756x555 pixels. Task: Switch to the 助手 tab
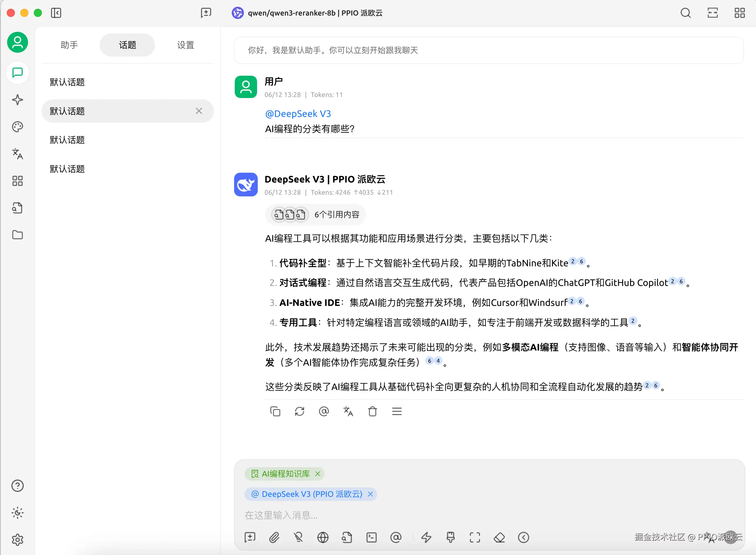[69, 45]
